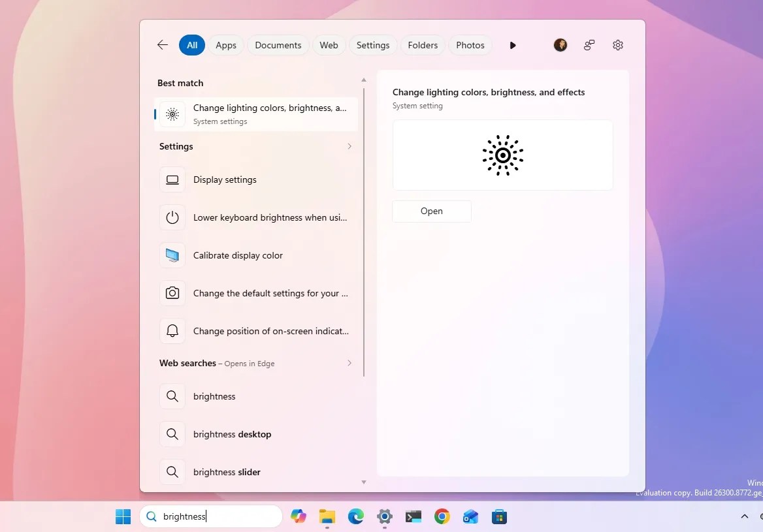Go back with the left arrow icon
The height and width of the screenshot is (532, 763).
(163, 45)
